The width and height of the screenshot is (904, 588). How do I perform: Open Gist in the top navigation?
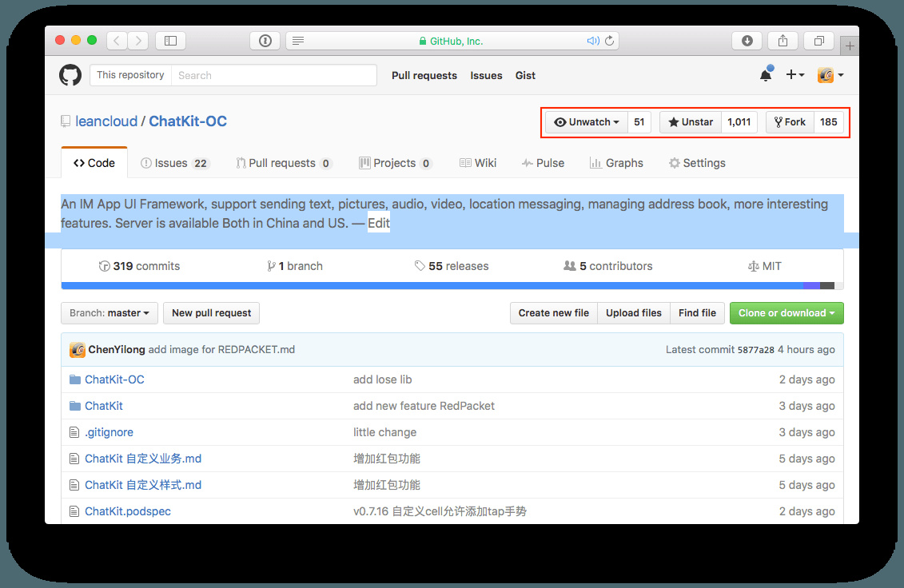525,76
